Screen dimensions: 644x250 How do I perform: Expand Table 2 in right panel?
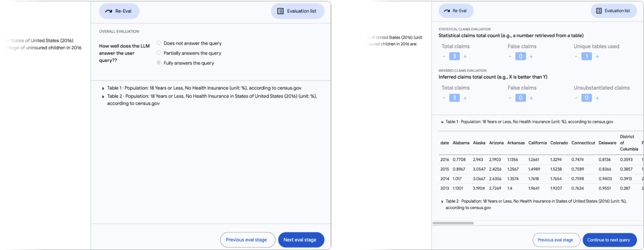tap(442, 201)
